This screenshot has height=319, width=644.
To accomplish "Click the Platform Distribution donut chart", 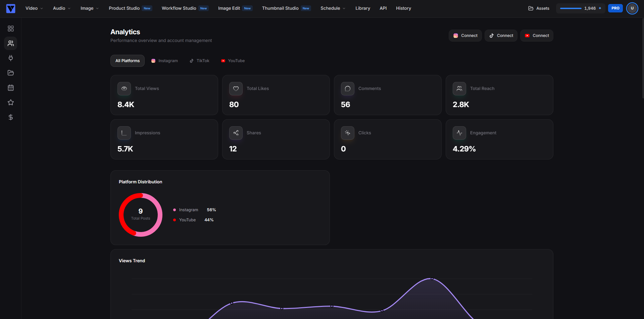I will click(141, 215).
